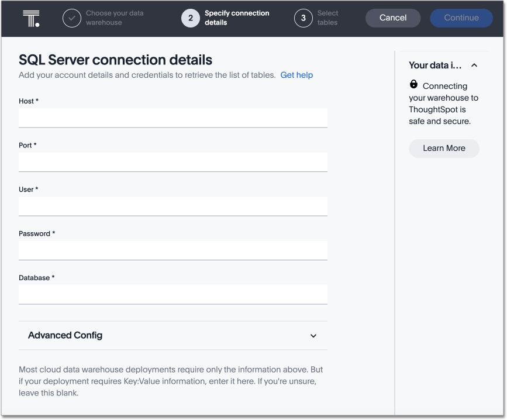Select the Specify connection details step
This screenshot has height=420, width=507.
click(237, 18)
